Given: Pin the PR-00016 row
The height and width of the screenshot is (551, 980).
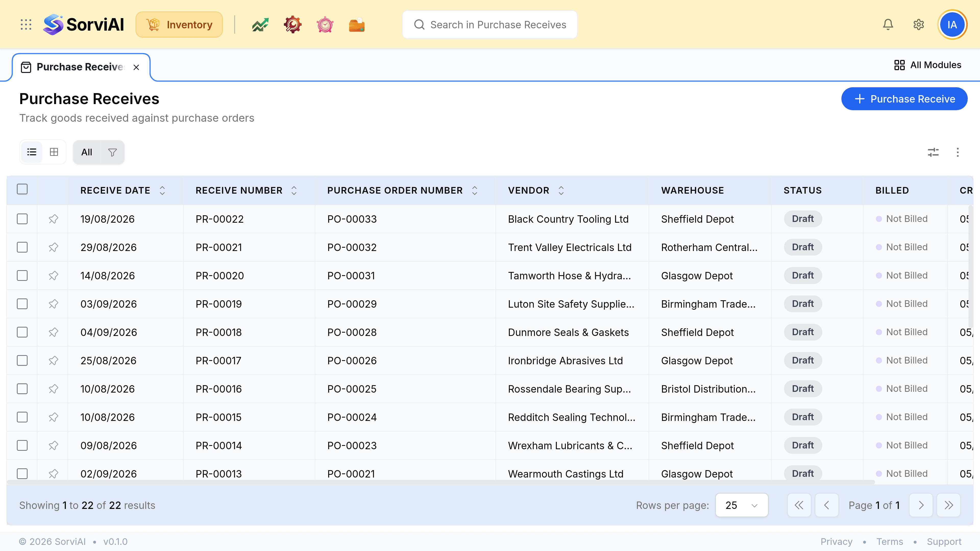Looking at the screenshot, I should (x=53, y=389).
